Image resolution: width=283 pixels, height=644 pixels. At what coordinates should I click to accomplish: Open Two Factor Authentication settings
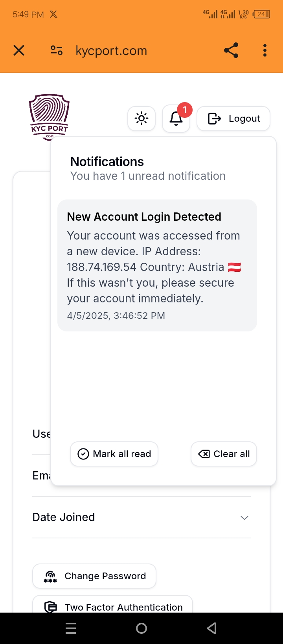(x=113, y=606)
